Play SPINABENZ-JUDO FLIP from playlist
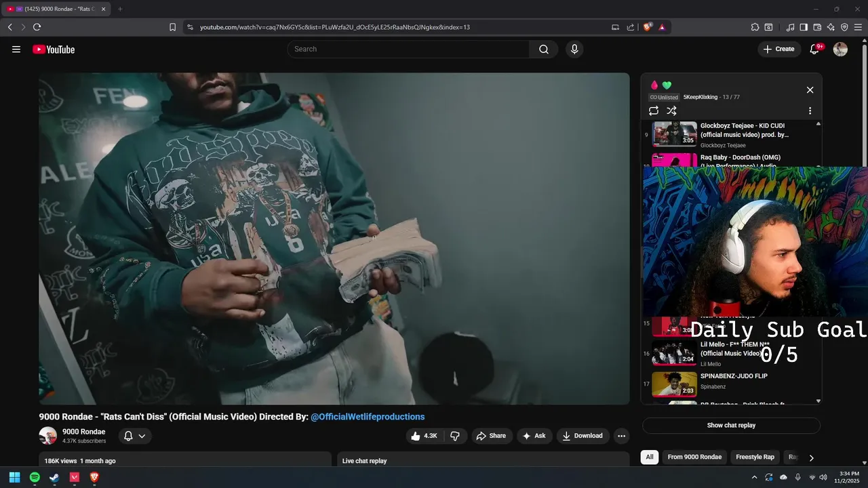The width and height of the screenshot is (868, 488). click(x=730, y=384)
